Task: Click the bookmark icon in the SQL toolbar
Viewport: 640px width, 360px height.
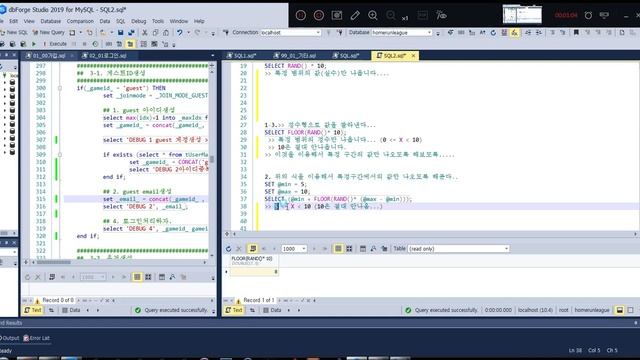Action: (x=576, y=32)
